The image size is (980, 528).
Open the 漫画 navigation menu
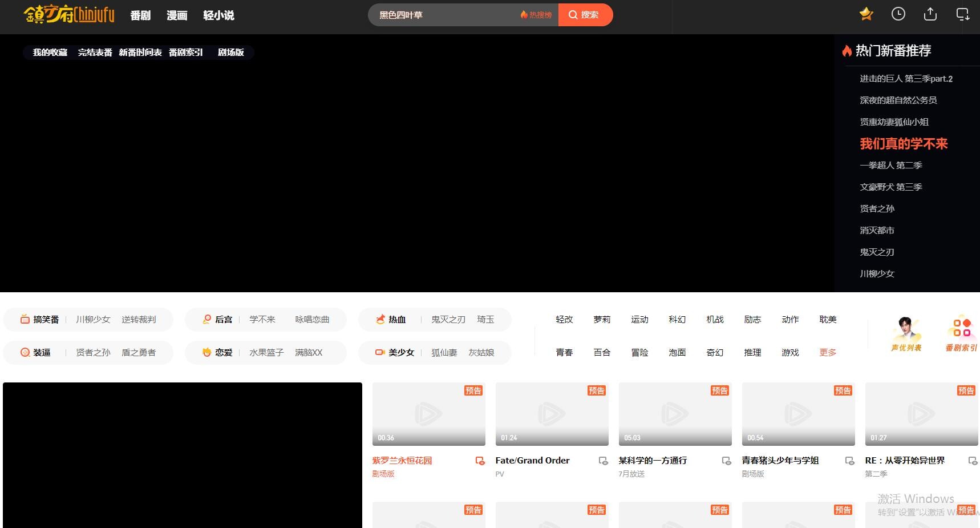(x=177, y=15)
